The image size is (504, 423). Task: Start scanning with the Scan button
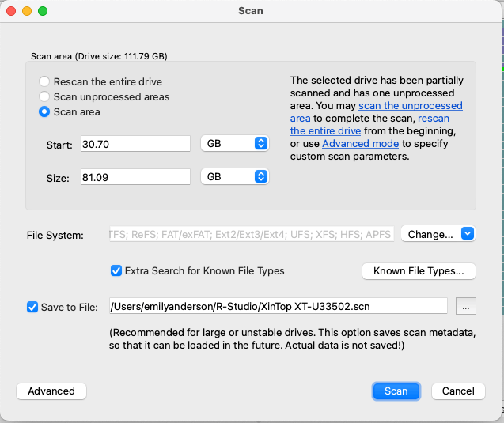(x=396, y=391)
